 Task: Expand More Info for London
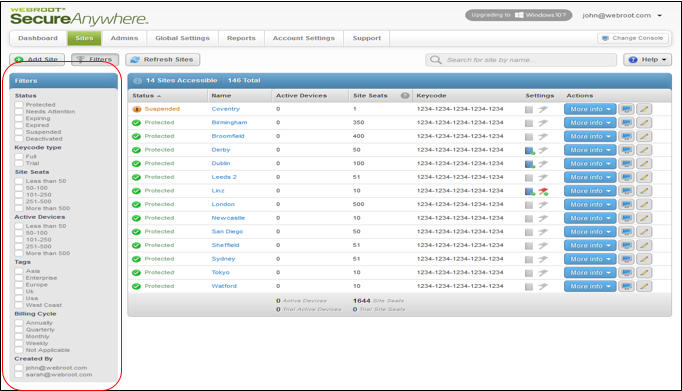(590, 204)
